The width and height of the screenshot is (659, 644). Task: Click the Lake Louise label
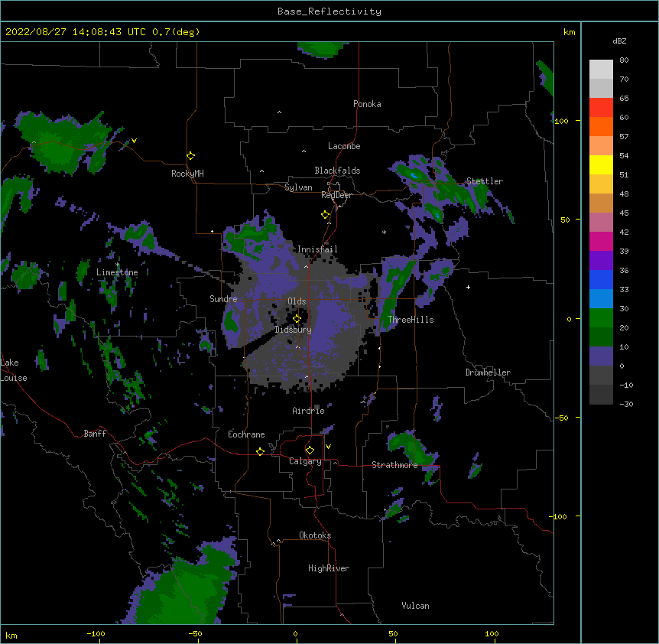point(14,370)
